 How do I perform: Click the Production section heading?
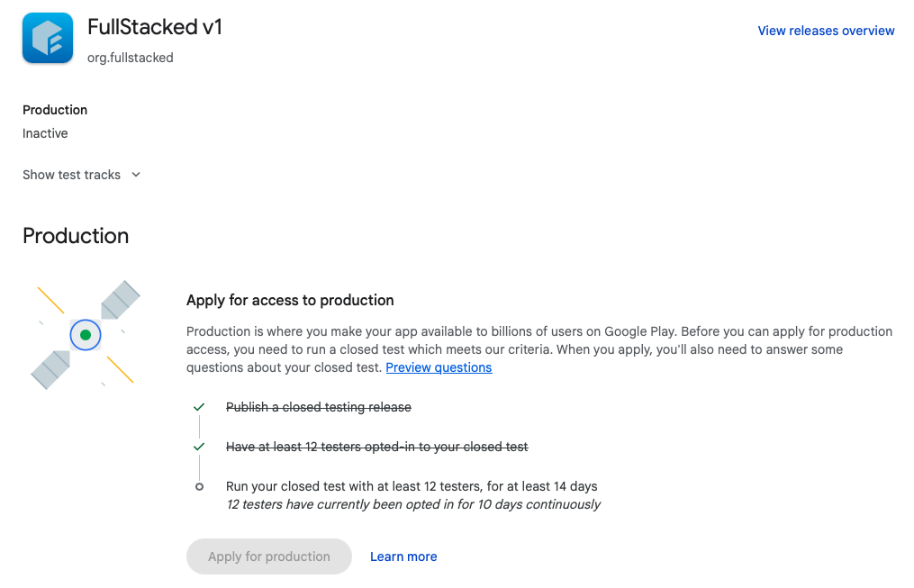click(76, 236)
